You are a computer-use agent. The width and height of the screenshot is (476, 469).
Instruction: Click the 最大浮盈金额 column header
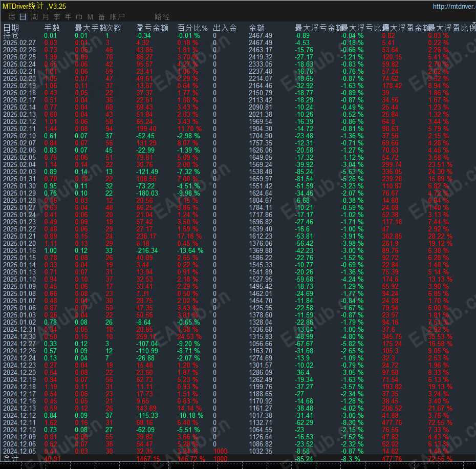point(406,28)
